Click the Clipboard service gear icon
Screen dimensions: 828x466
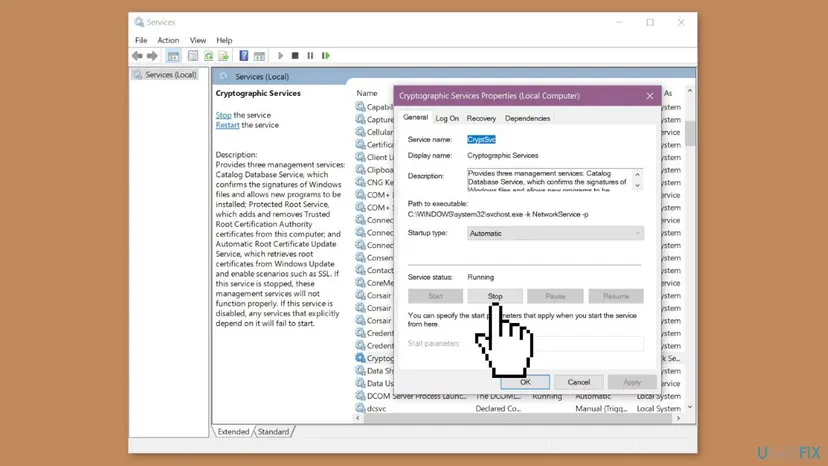tap(360, 170)
